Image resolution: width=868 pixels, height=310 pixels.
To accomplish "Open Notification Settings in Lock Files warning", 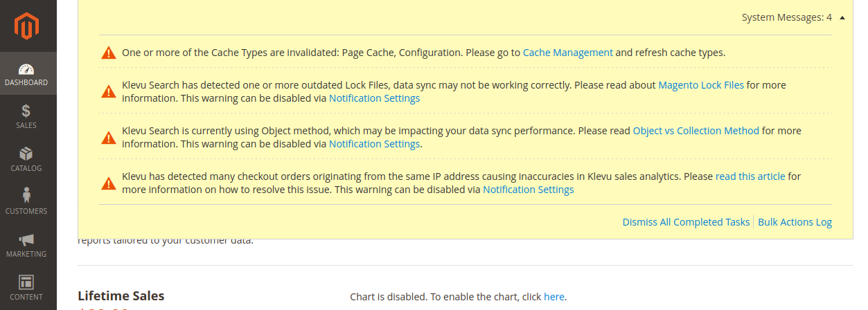I will click(x=374, y=98).
